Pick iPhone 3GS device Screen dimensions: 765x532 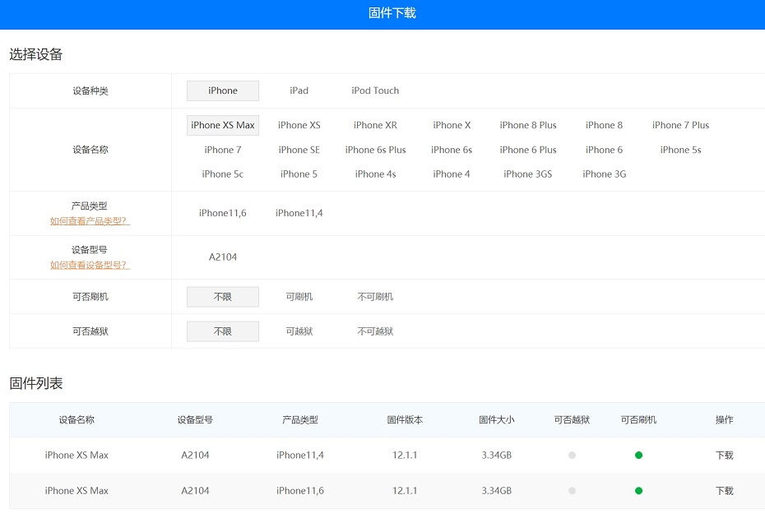[528, 174]
